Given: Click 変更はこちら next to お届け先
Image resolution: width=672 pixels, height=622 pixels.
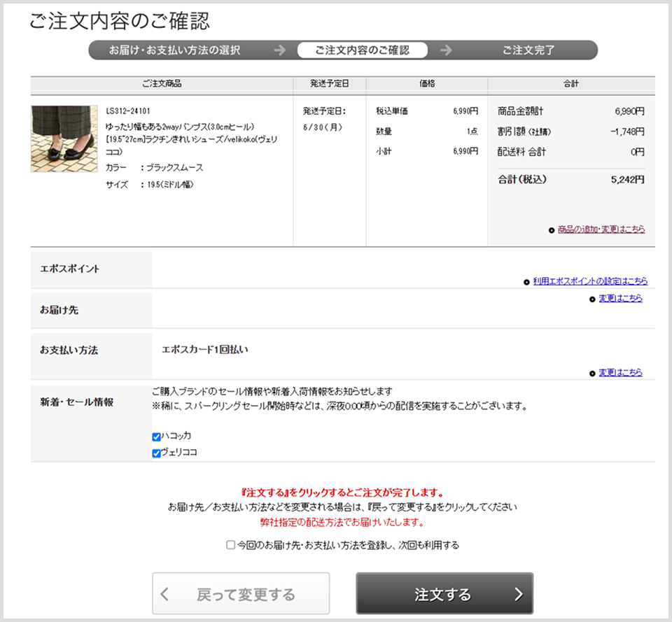Looking at the screenshot, I should tap(621, 298).
